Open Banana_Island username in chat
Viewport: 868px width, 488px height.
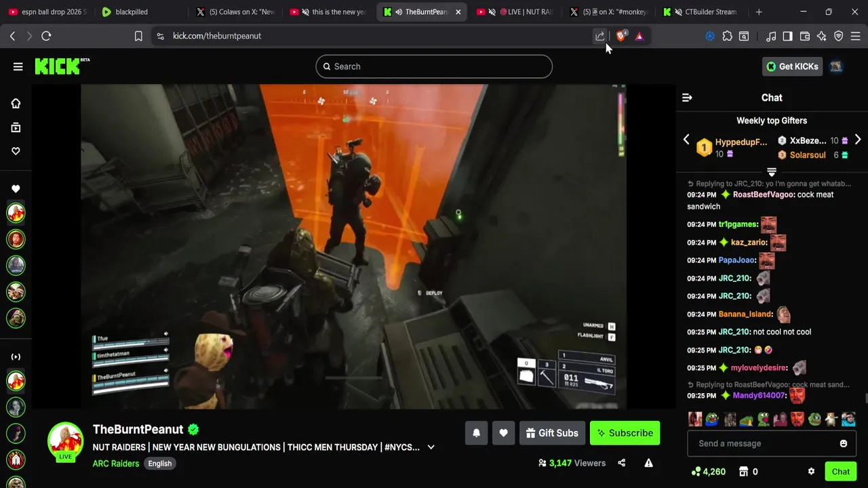click(745, 314)
